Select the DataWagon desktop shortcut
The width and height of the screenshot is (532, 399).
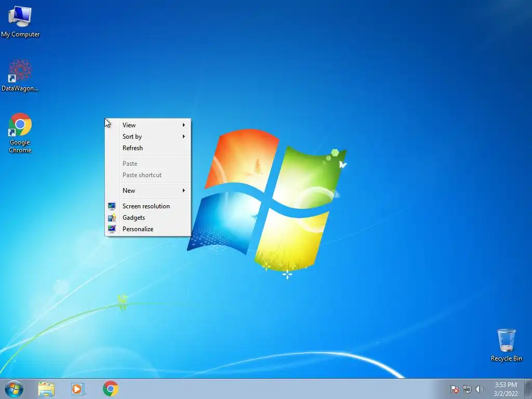[20, 76]
